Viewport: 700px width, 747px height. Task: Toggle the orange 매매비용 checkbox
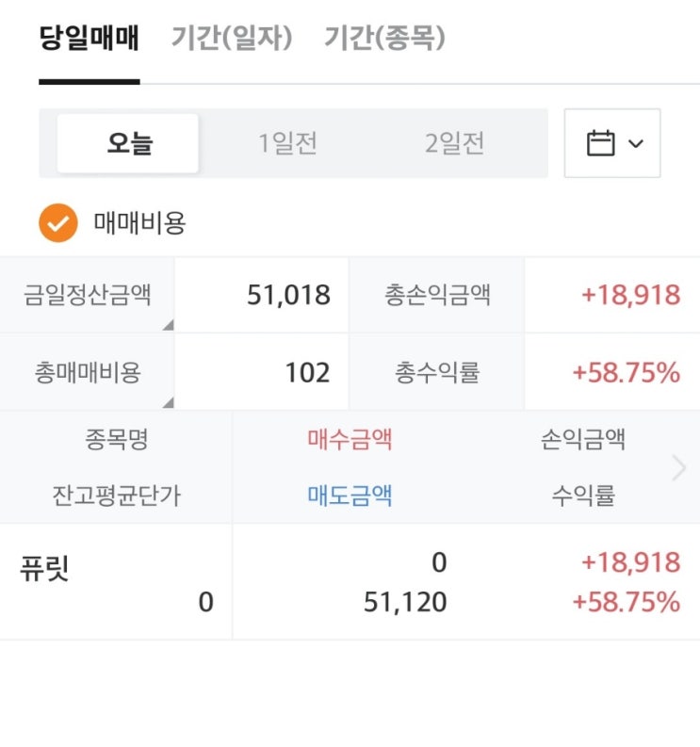(58, 223)
